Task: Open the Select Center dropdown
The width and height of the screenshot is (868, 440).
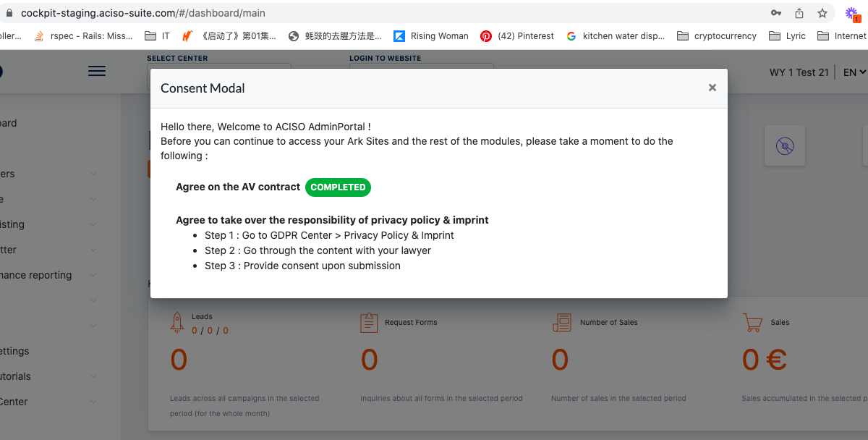Action: click(x=219, y=67)
